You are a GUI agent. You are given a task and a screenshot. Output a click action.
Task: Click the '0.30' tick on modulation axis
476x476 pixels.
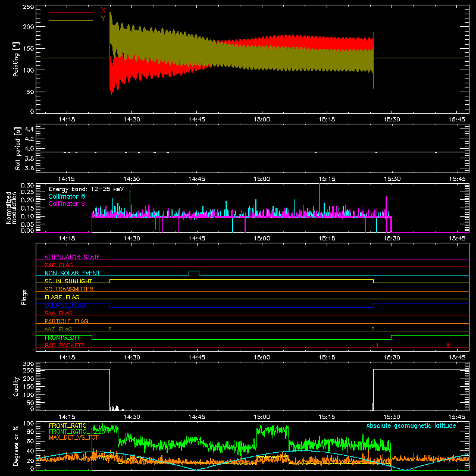click(27, 186)
